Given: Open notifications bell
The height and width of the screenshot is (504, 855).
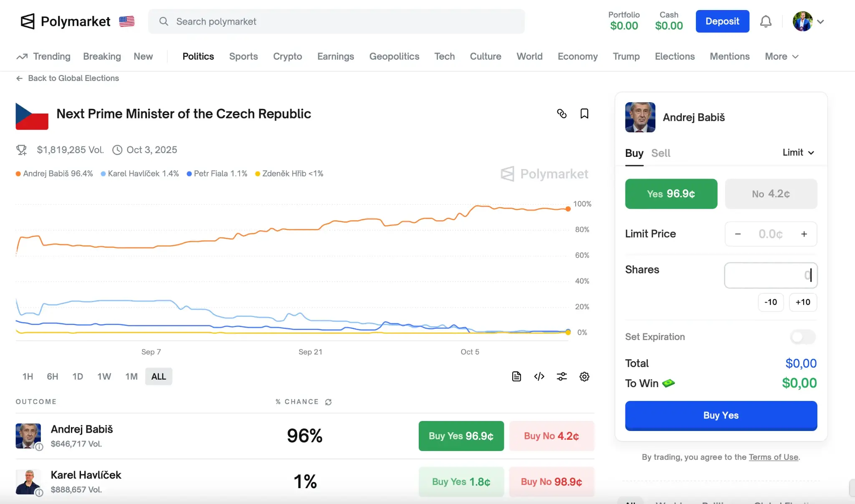Looking at the screenshot, I should coord(765,21).
